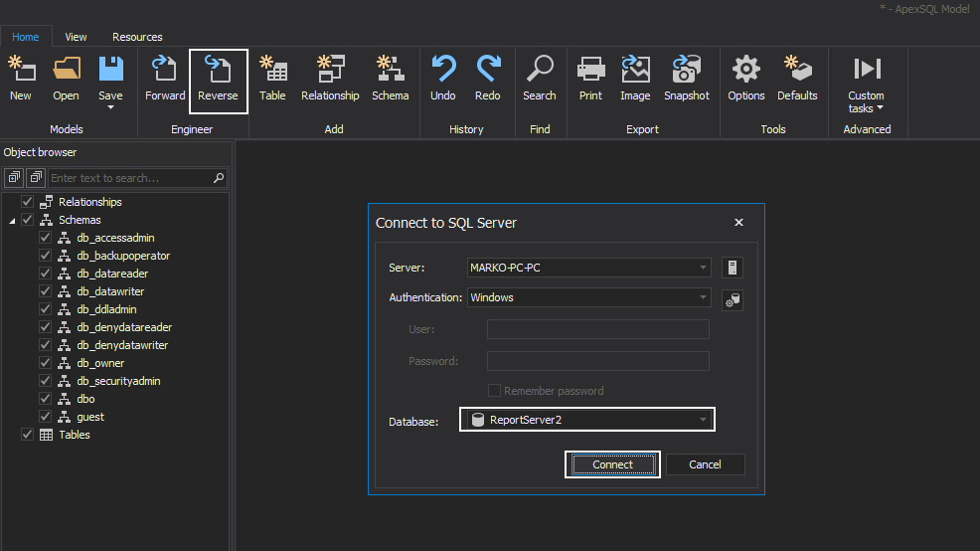Click the disabled Password input field

pos(598,361)
